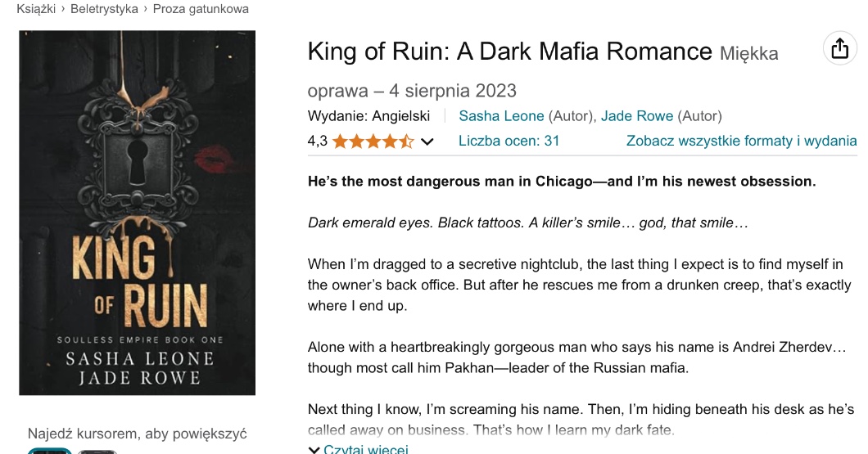Click the Czytaj więcej chevron arrow

click(314, 449)
